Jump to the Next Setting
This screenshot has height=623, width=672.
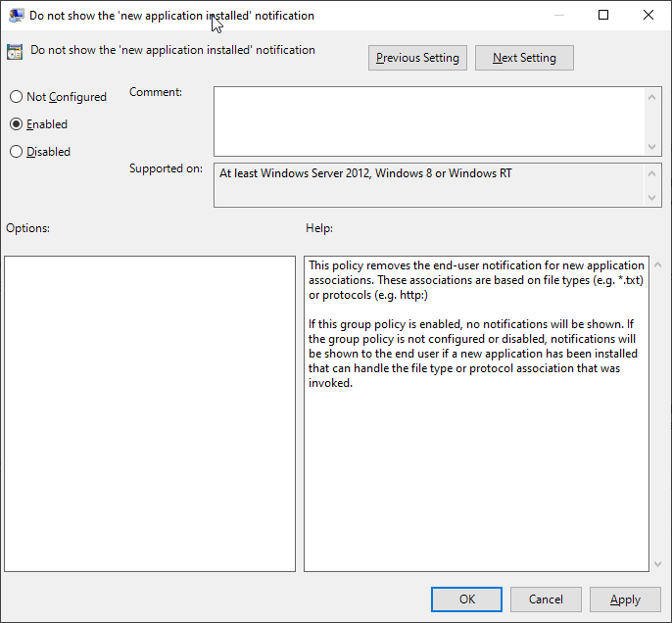pos(524,58)
